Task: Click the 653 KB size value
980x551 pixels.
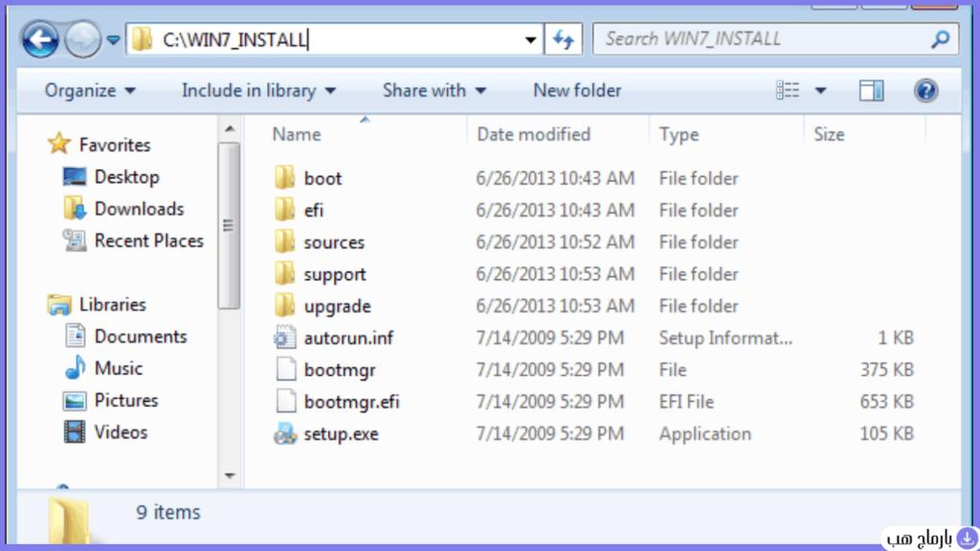Action: click(x=886, y=402)
